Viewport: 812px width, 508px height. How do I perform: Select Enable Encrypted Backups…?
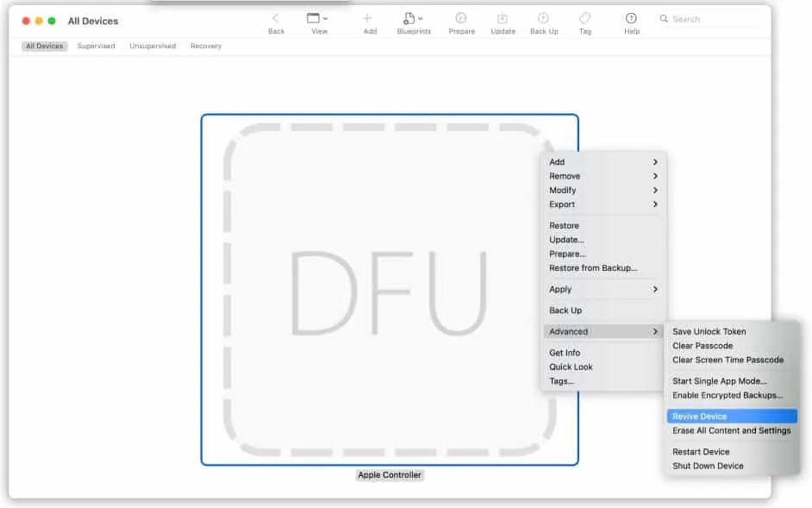[732, 395]
